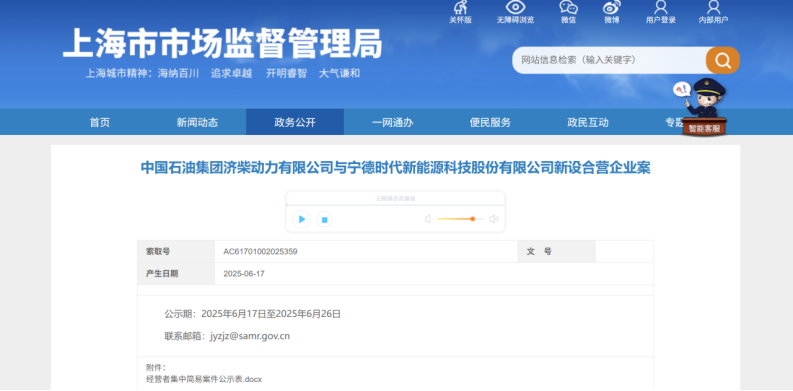
Task: Click the 内部用户 internal user icon
Action: pyautogui.click(x=714, y=7)
